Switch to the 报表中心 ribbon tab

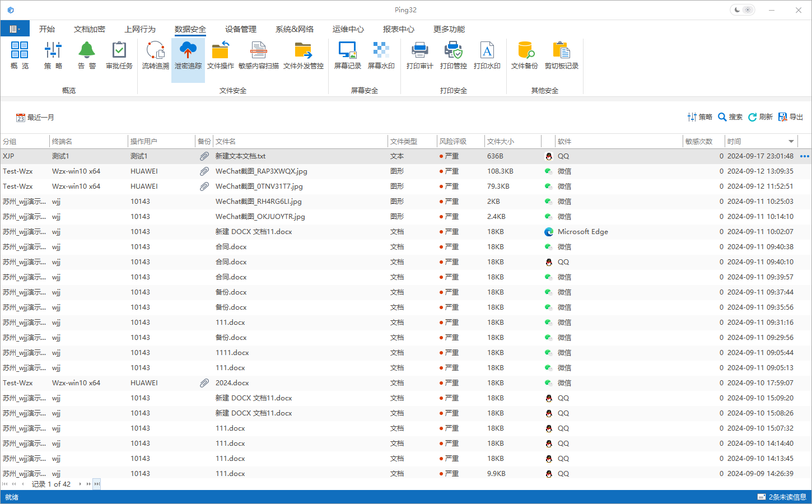[x=399, y=29]
